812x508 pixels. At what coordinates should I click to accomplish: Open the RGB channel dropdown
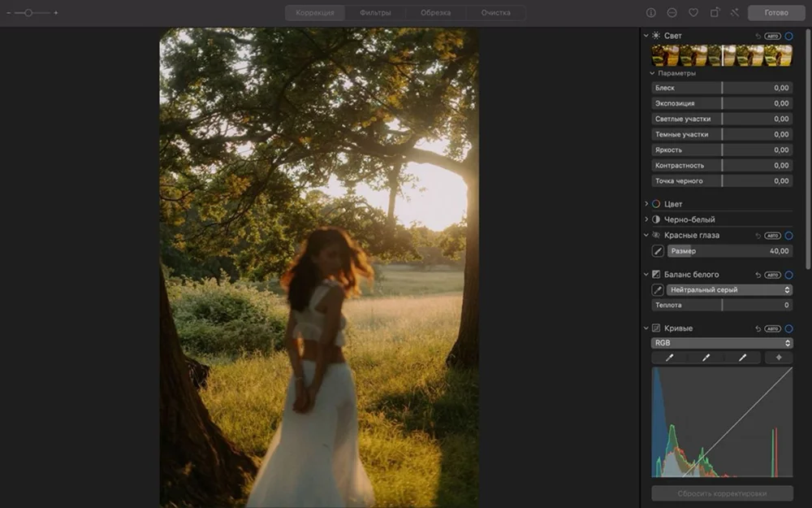pyautogui.click(x=722, y=343)
